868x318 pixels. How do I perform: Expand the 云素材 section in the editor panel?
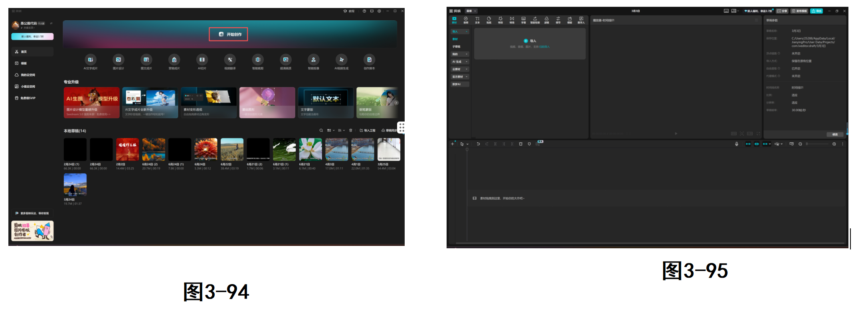click(x=460, y=69)
